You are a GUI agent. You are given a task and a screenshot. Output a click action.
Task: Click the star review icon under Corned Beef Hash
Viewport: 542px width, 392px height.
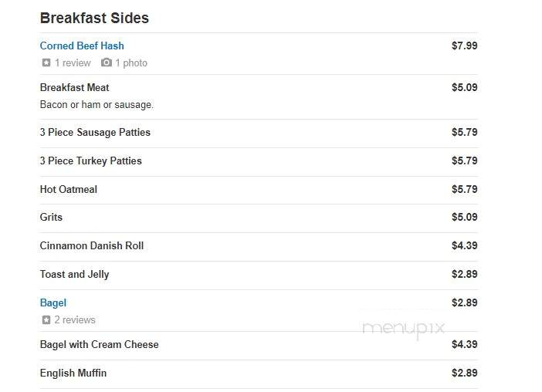(46, 63)
